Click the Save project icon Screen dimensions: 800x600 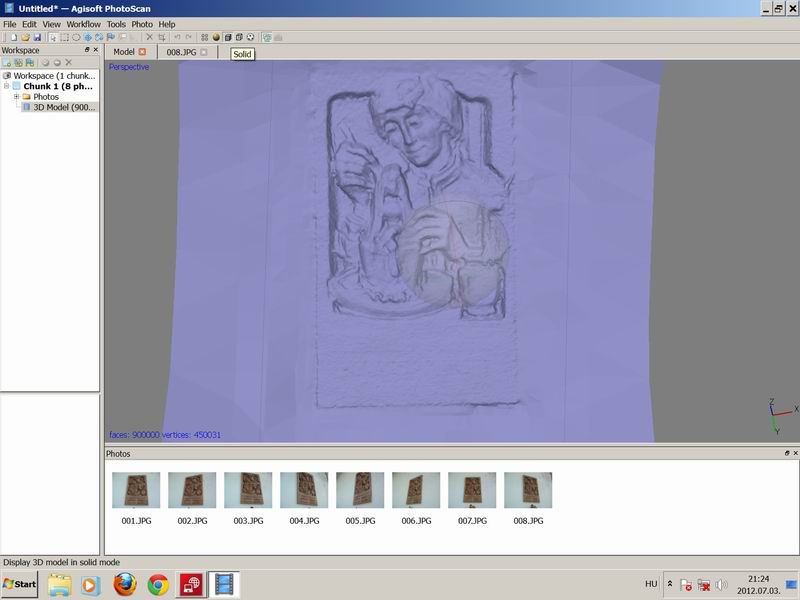pos(37,37)
